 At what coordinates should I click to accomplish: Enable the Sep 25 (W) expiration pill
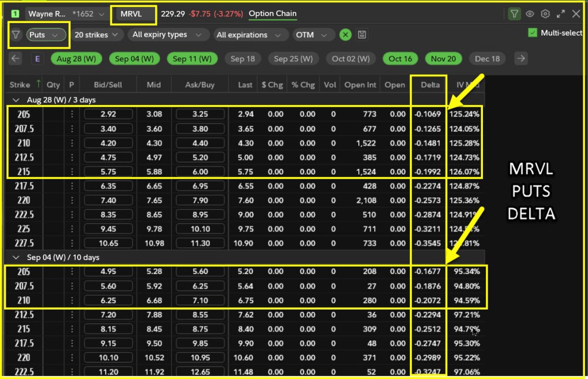(293, 59)
